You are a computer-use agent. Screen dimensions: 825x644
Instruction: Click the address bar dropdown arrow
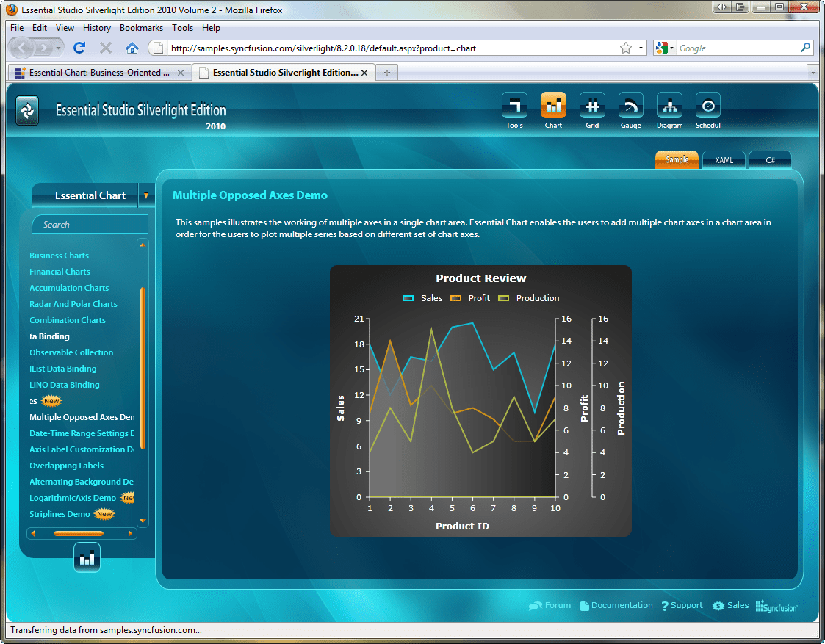[639, 48]
